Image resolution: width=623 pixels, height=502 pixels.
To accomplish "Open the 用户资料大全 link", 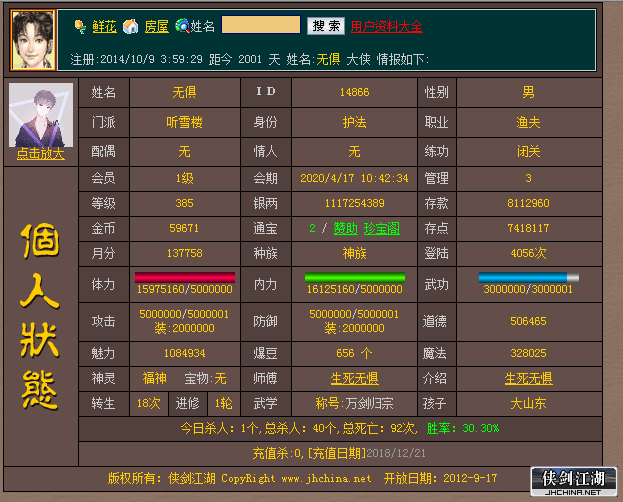I will (387, 27).
